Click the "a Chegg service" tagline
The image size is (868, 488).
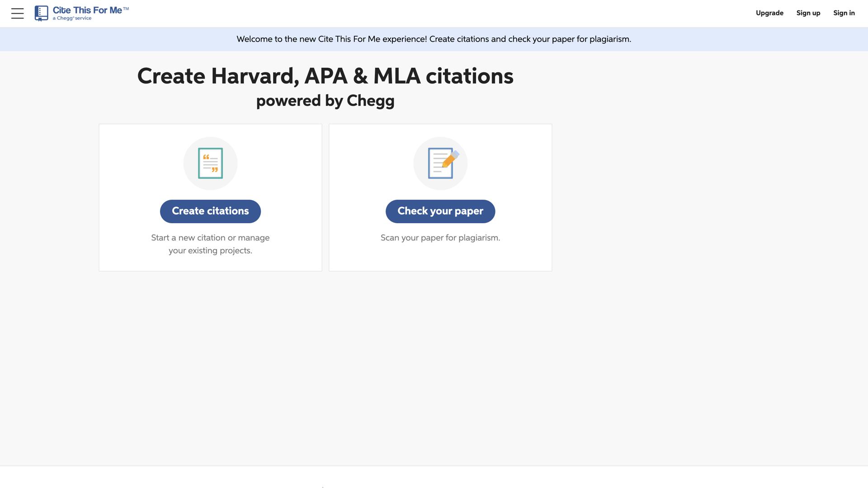[72, 19]
